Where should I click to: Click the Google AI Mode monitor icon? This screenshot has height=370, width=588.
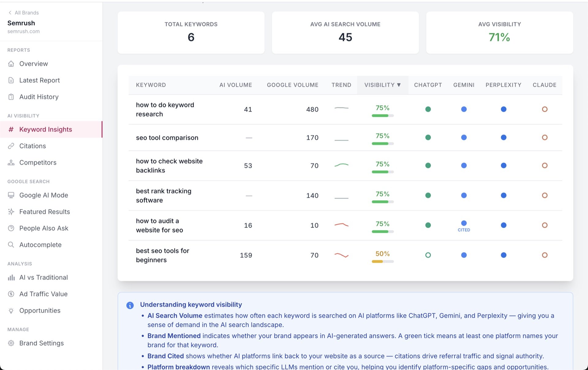(x=11, y=195)
